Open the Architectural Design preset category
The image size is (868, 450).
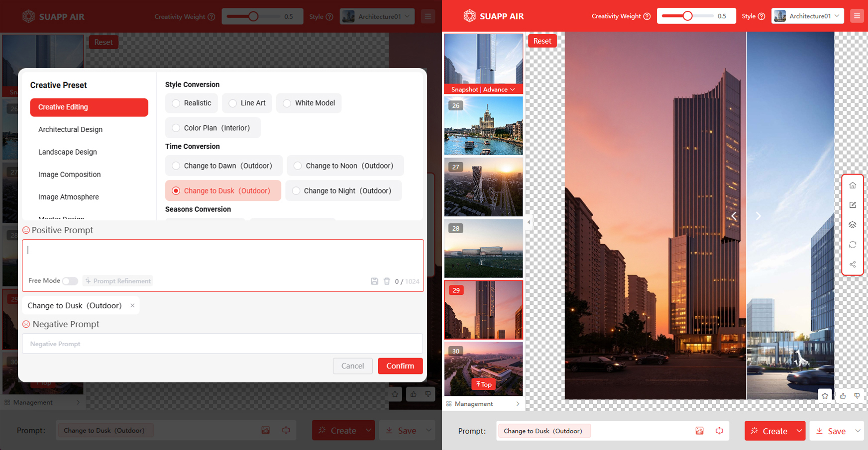pyautogui.click(x=70, y=129)
